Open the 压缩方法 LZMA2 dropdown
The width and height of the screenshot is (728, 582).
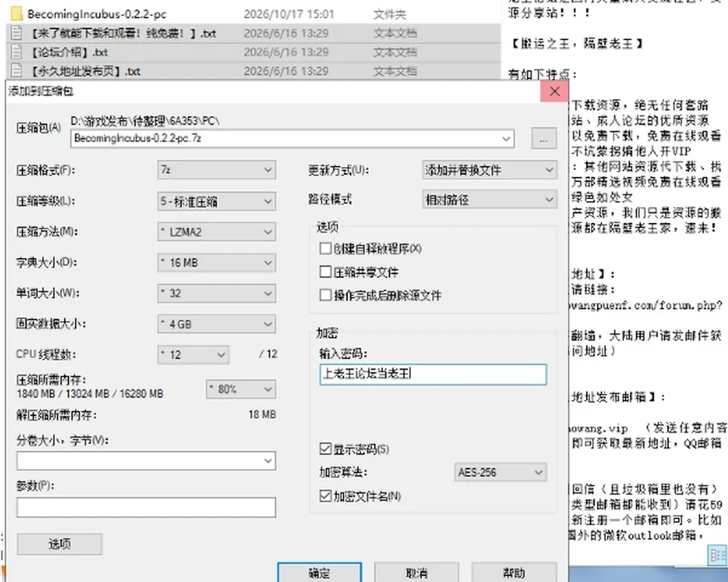[216, 231]
